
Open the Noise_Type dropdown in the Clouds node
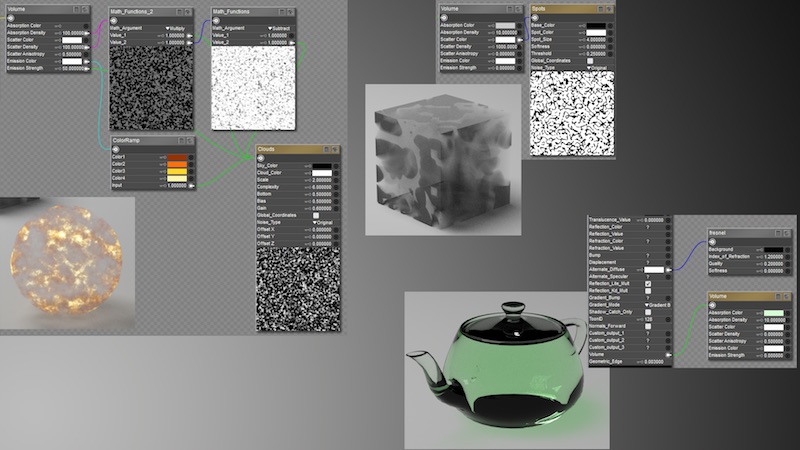click(322, 222)
